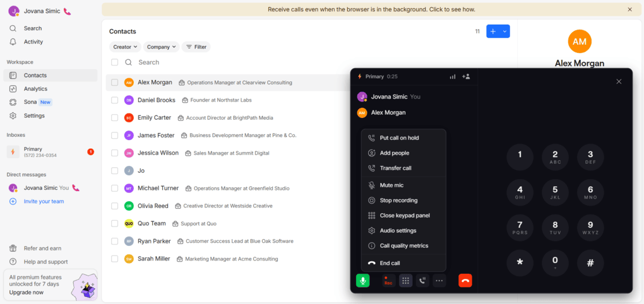Check the Sarah Miller row checkbox
644x304 pixels.
click(114, 259)
